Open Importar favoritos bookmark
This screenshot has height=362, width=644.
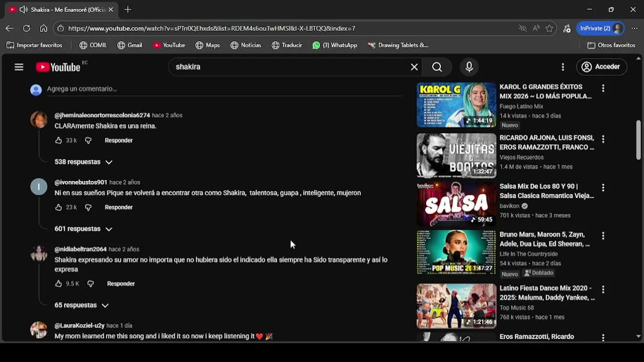(34, 45)
